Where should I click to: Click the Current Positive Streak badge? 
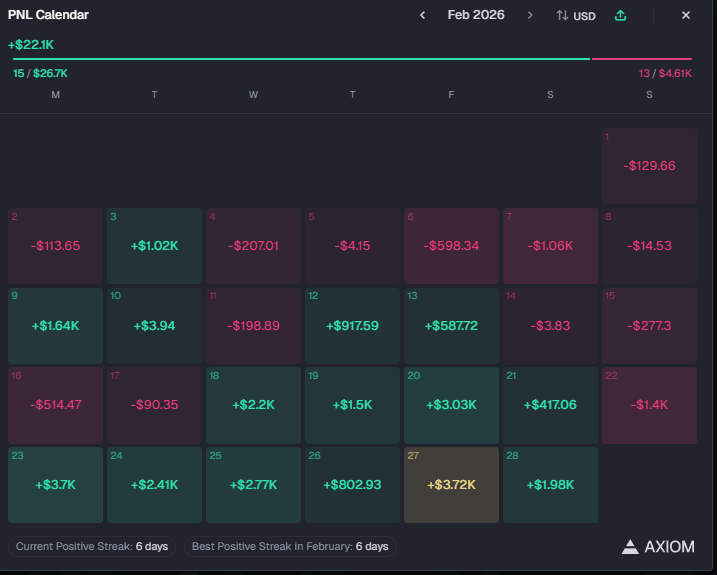pos(92,547)
